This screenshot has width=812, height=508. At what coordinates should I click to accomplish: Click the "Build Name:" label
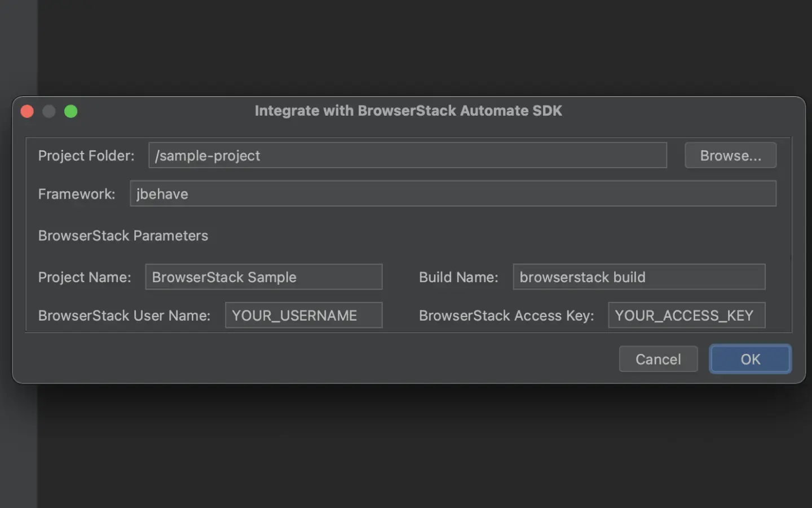pyautogui.click(x=458, y=277)
